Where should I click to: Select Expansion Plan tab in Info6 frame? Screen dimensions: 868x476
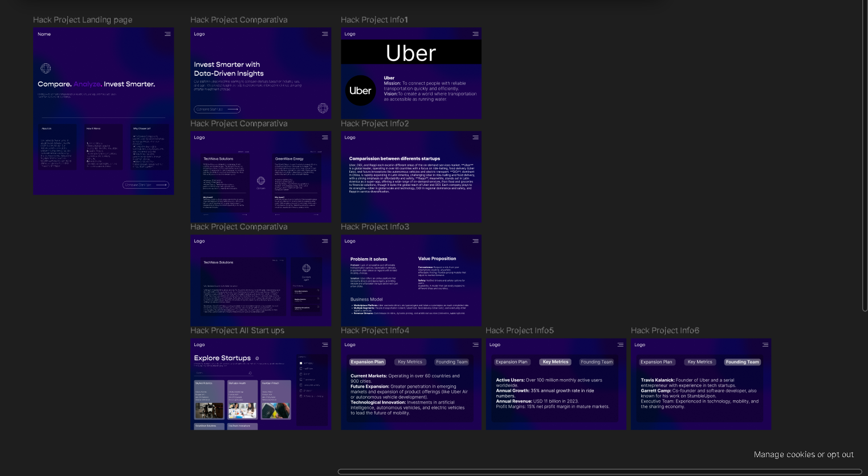point(657,362)
